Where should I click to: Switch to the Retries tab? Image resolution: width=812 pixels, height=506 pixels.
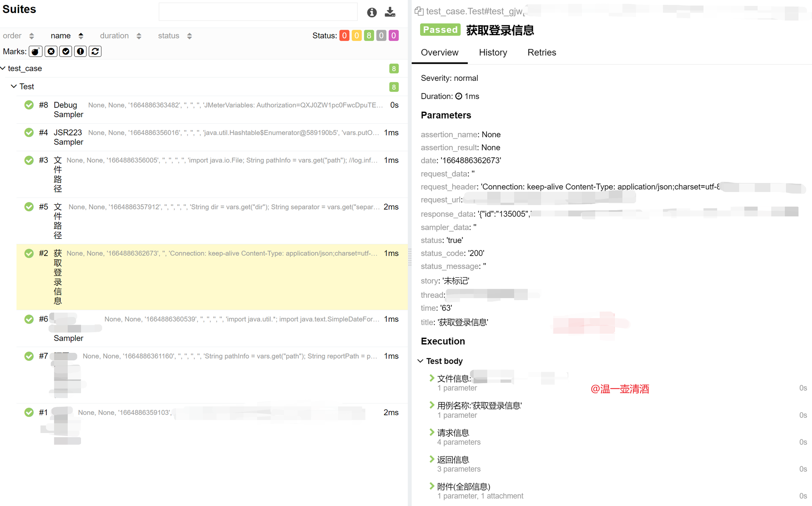(x=541, y=52)
